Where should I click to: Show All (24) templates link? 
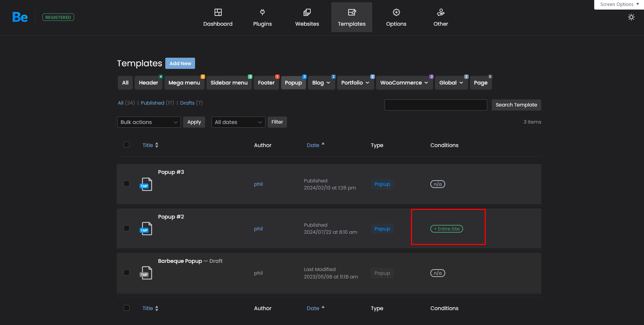(x=126, y=103)
